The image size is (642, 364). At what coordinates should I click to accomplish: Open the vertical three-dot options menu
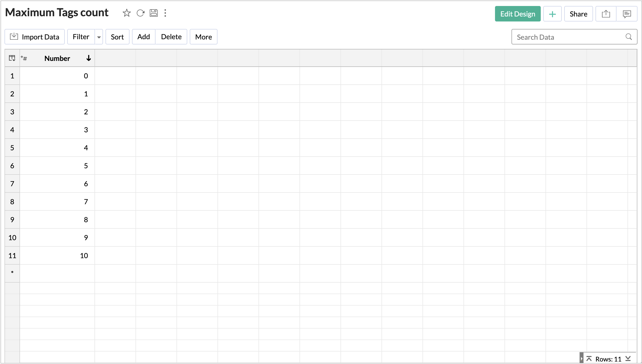(x=165, y=13)
